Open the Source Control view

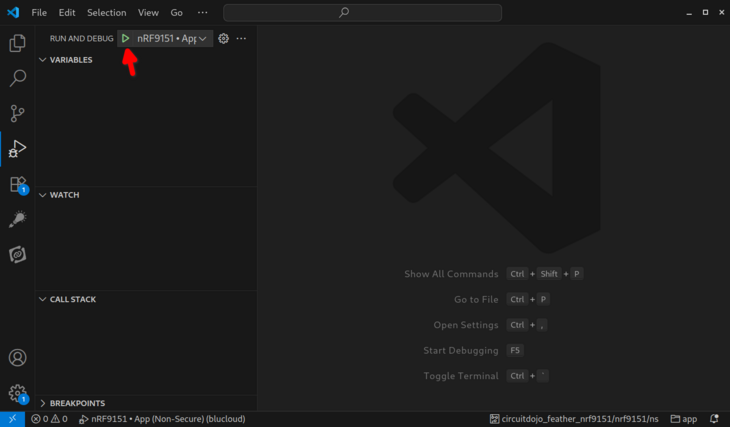17,114
